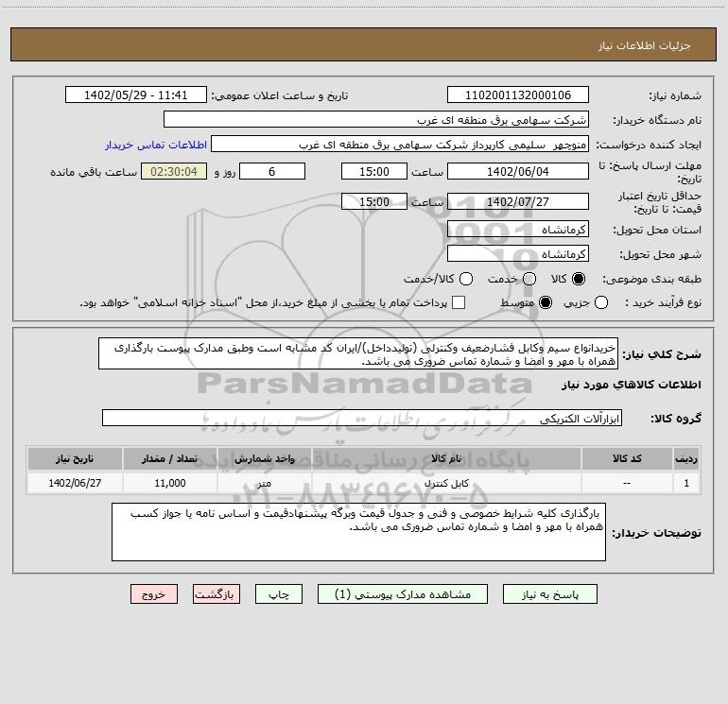Image resolution: width=728 pixels, height=704 pixels.
Task: Click the unit cell متر
Action: 264,483
